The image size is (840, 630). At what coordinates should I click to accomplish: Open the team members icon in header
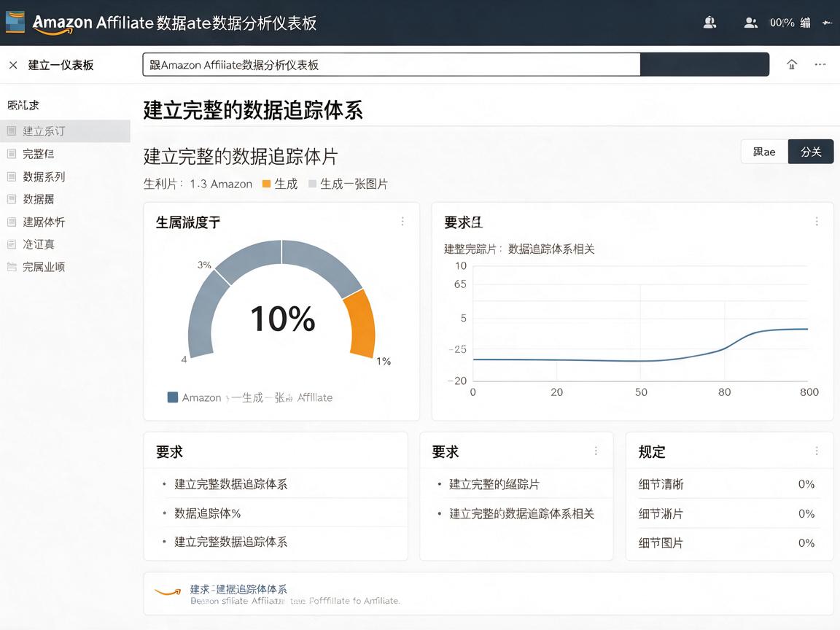[750, 23]
